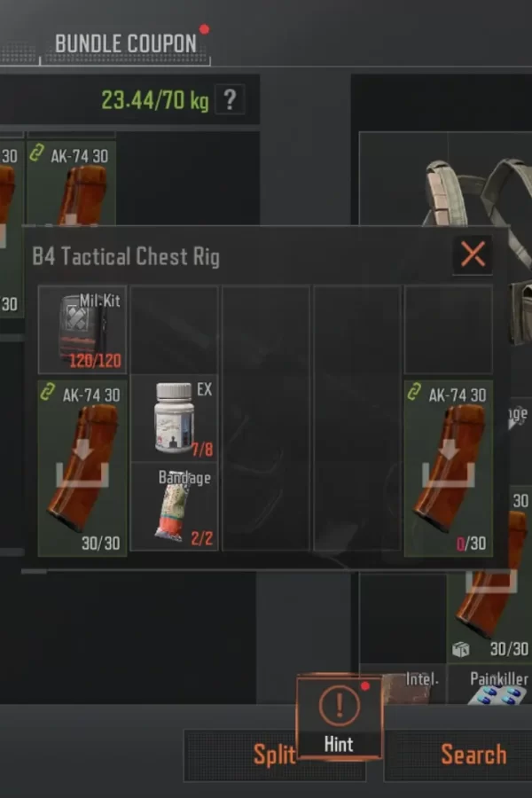Select the EX pill bottle item

click(174, 418)
